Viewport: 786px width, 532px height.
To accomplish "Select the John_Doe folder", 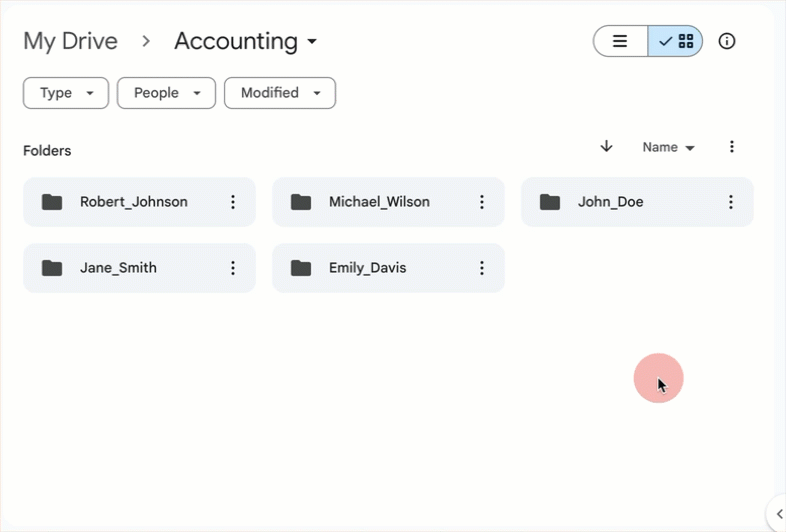I will point(610,202).
